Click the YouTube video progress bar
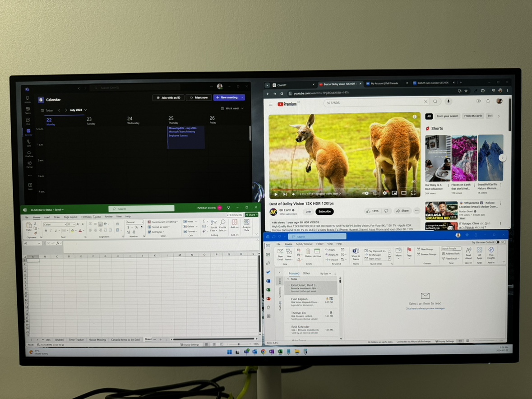 tap(344, 189)
